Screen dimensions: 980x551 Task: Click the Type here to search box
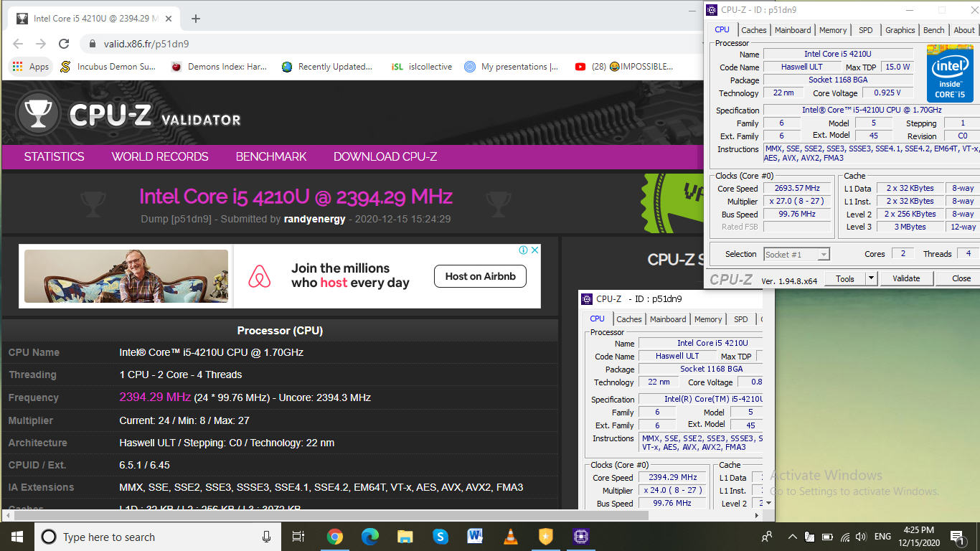tap(158, 537)
